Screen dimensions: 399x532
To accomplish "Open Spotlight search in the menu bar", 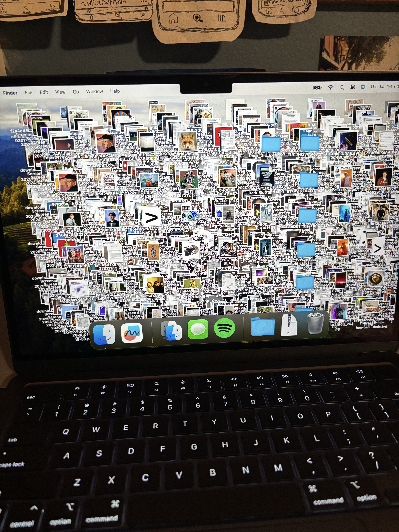I will tap(342, 87).
